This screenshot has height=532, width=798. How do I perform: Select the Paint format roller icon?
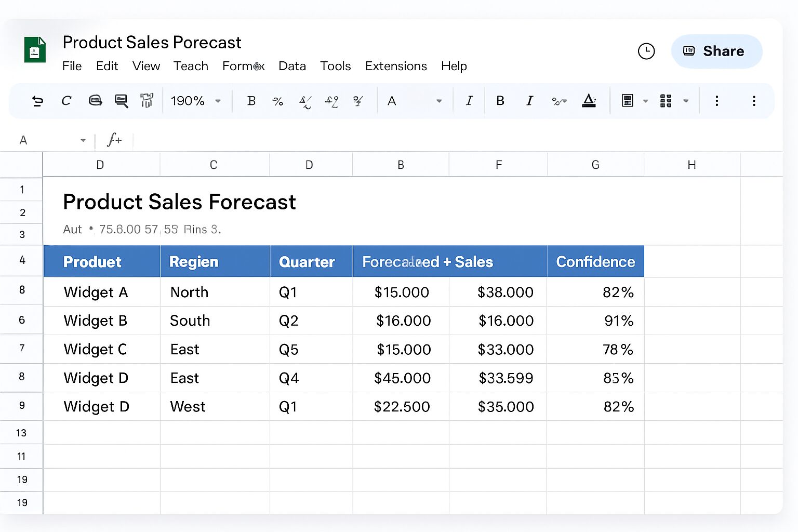pyautogui.click(x=147, y=101)
